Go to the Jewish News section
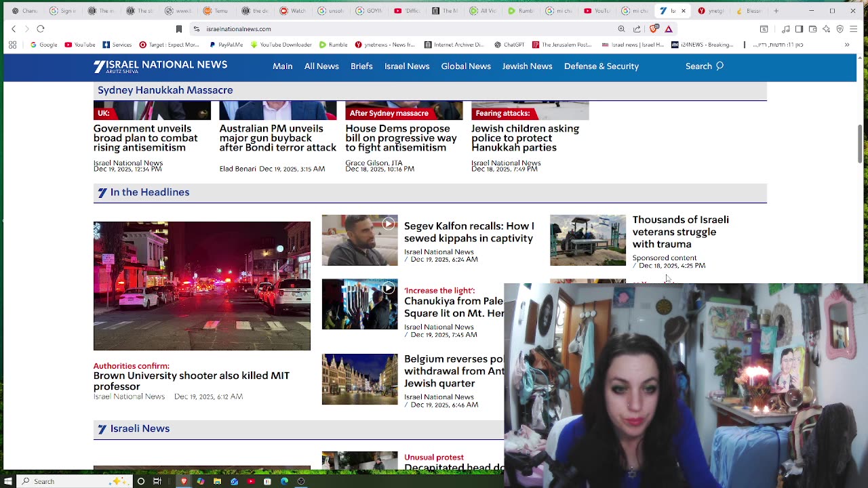This screenshot has height=488, width=868. [527, 66]
